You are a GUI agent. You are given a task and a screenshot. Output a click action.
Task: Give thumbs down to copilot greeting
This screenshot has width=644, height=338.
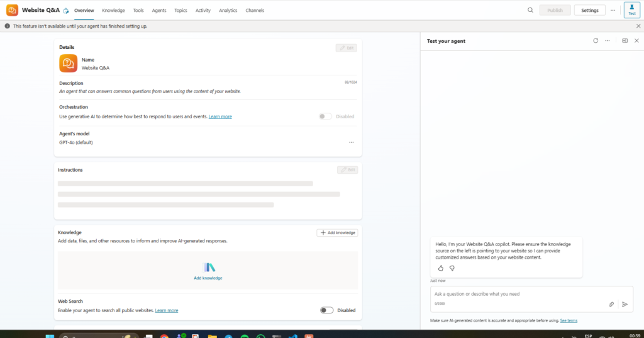(452, 268)
